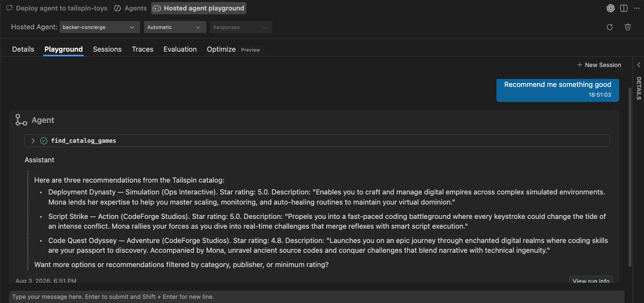Start a New Session
Viewport: 644px width, 303px height.
pos(599,65)
